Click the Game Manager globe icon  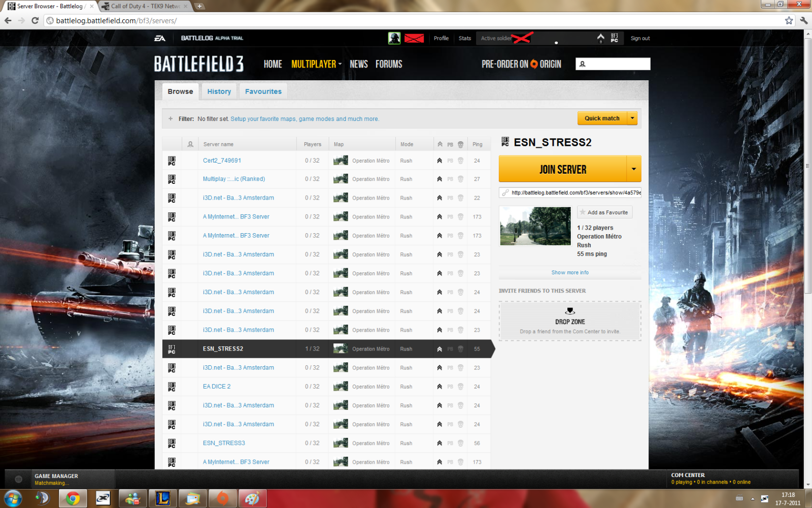19,479
